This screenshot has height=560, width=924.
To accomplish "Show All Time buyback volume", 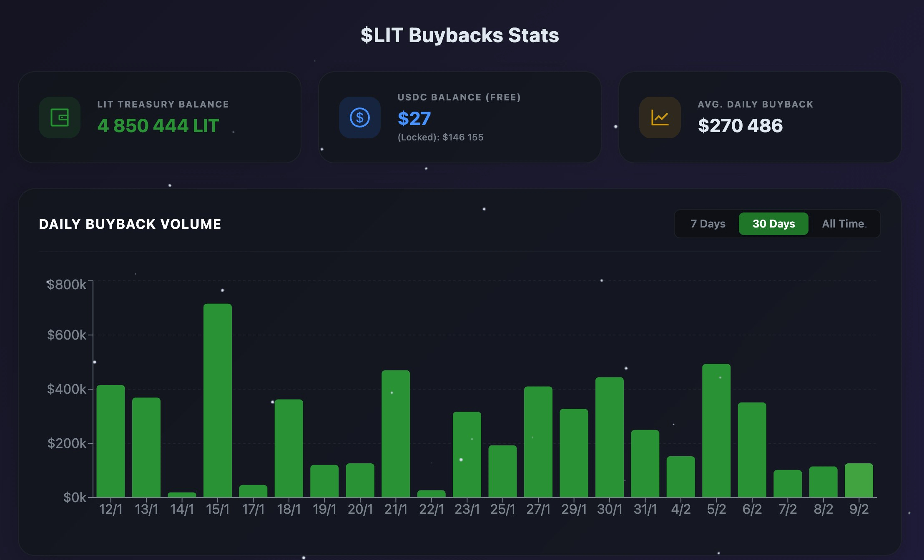I will tap(843, 224).
